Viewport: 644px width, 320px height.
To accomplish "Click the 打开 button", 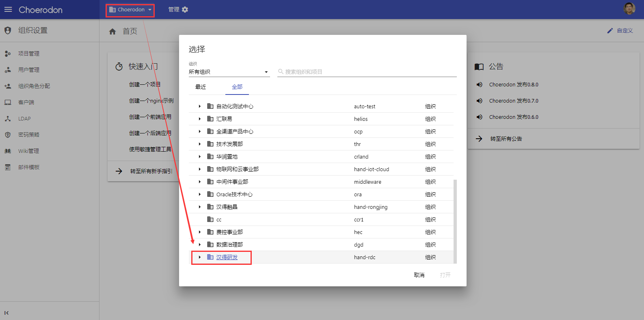I will click(x=445, y=275).
